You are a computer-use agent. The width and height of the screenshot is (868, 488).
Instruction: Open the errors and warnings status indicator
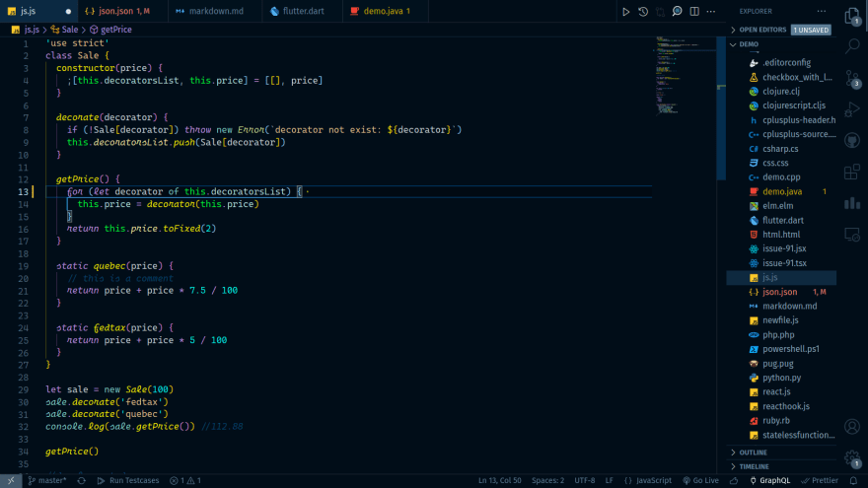click(185, 481)
